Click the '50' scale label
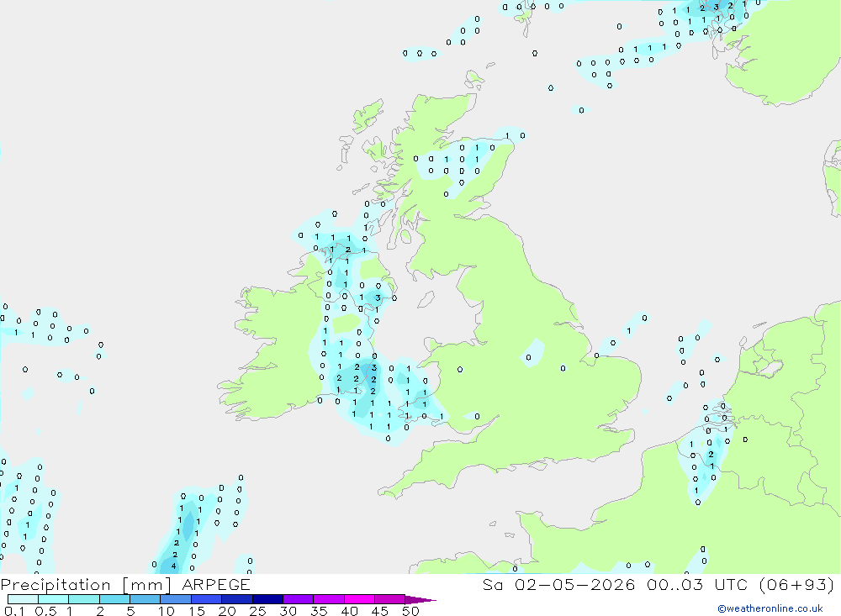The image size is (841, 616). [410, 611]
